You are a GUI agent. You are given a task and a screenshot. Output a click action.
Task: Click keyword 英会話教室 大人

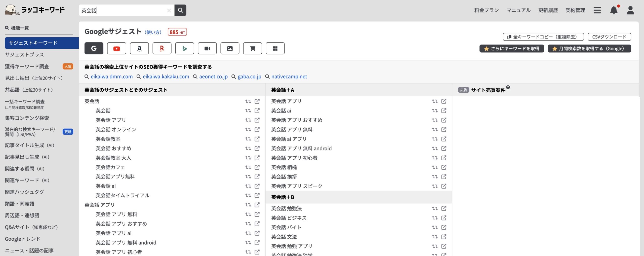[113, 158]
